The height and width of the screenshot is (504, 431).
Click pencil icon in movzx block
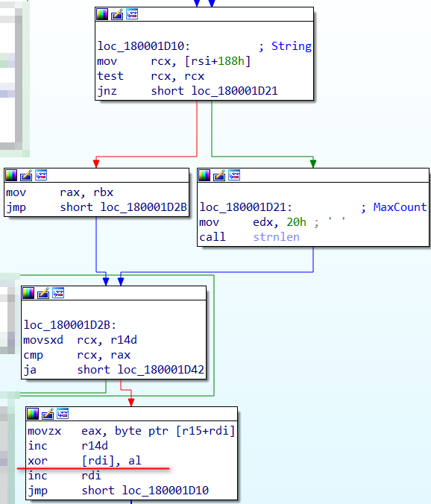48,414
